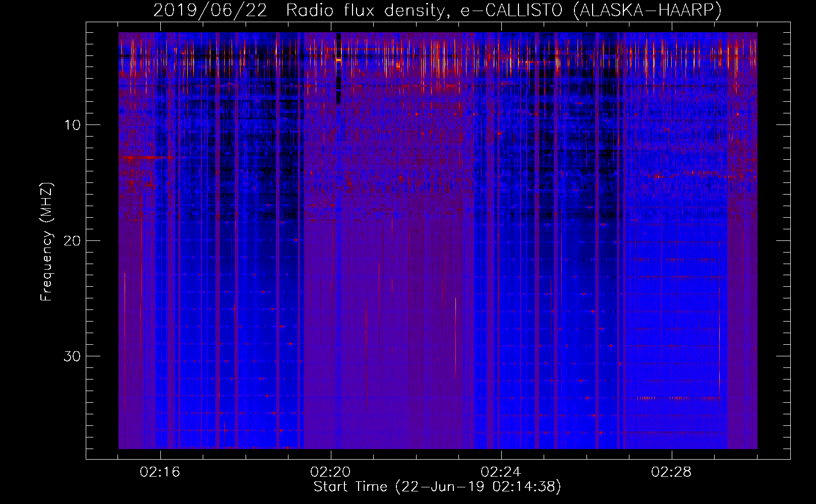Click the frequency tick label 20
The image size is (816, 504).
pyautogui.click(x=72, y=240)
